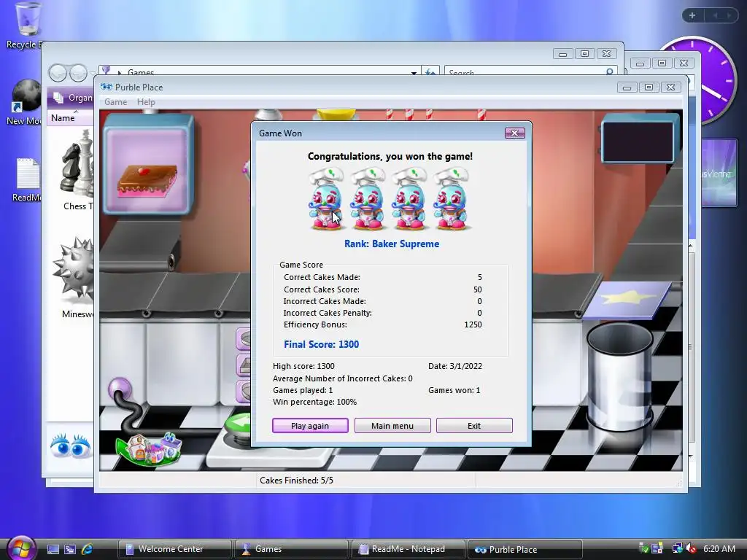
Task: Launch Internet Explorer from quick launch
Action: [88, 549]
